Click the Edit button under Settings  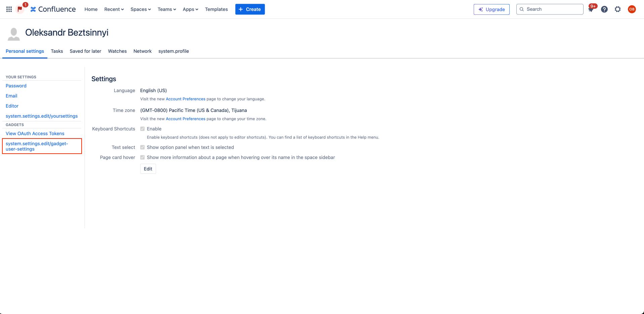point(148,169)
